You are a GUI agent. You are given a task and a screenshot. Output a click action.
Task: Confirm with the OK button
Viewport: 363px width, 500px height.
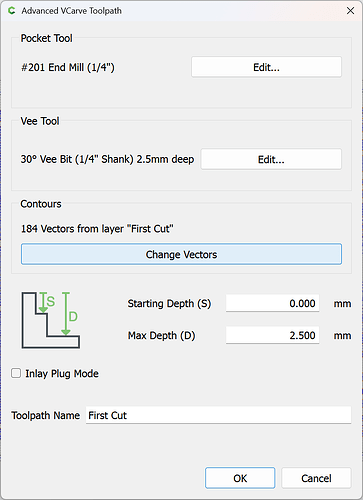pyautogui.click(x=240, y=478)
